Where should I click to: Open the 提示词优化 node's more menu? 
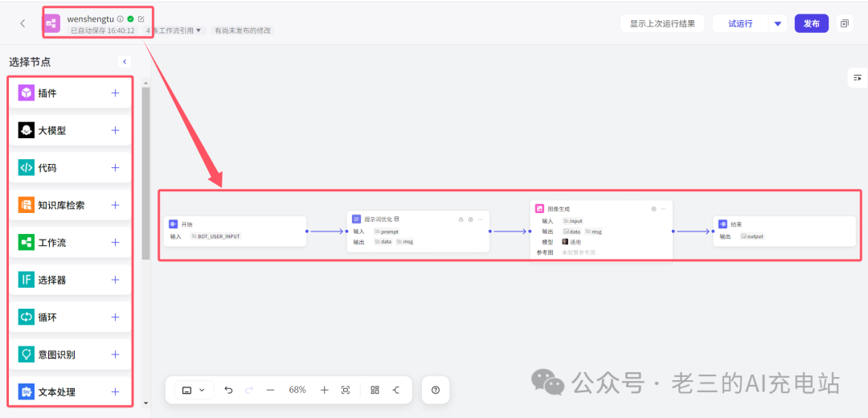(x=480, y=219)
